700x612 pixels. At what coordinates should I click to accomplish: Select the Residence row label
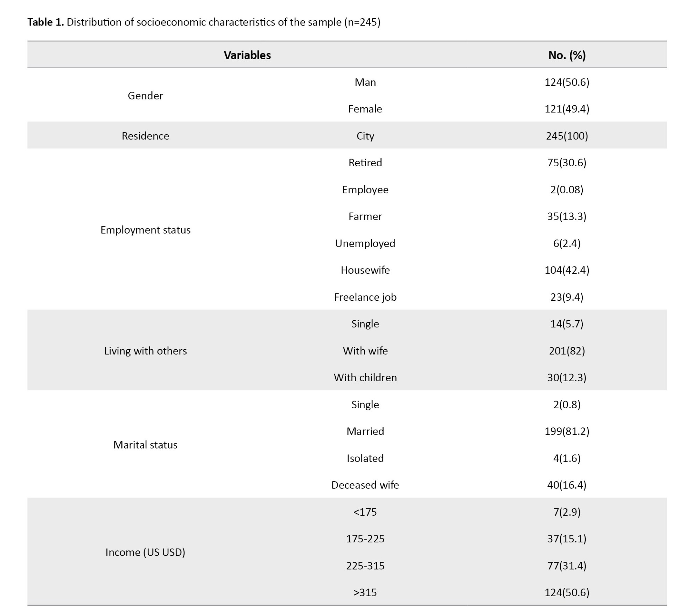coord(145,136)
